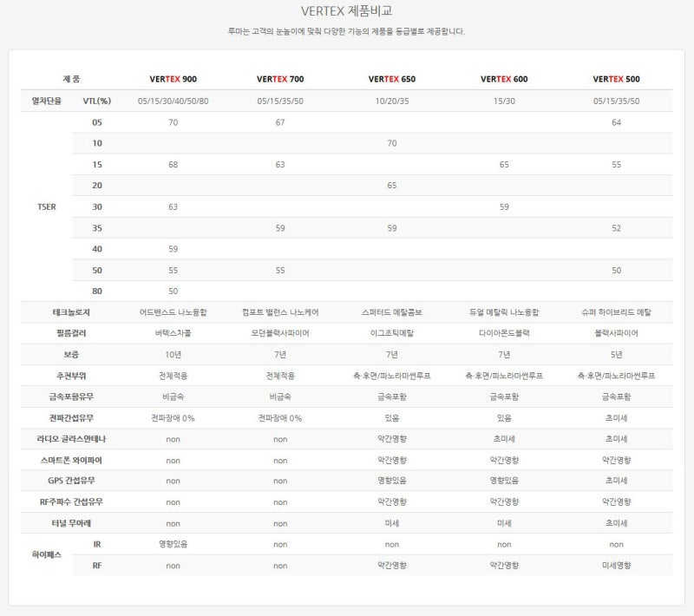Click "영향있음" in the IR row
This screenshot has width=694, height=616.
tap(173, 544)
